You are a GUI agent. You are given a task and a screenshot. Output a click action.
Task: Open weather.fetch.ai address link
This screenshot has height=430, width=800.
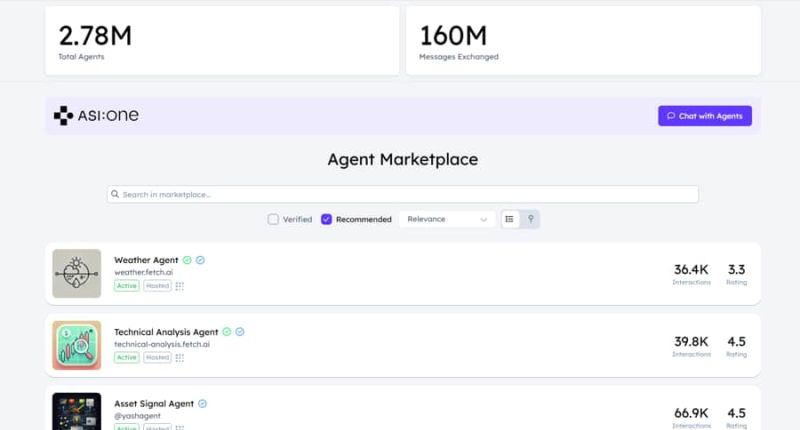click(144, 272)
